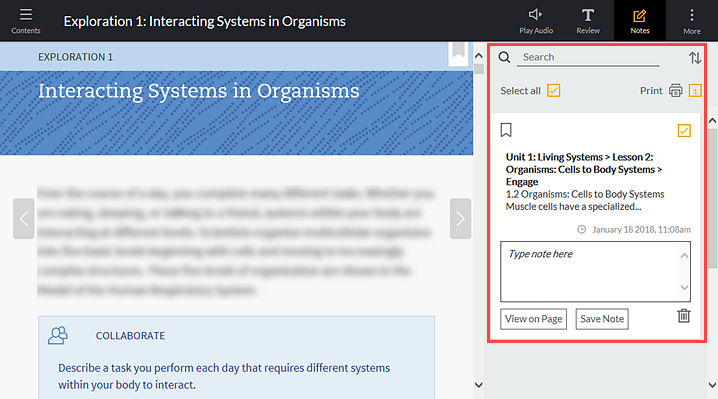Click the content pane's scroll up arrow

click(479, 56)
